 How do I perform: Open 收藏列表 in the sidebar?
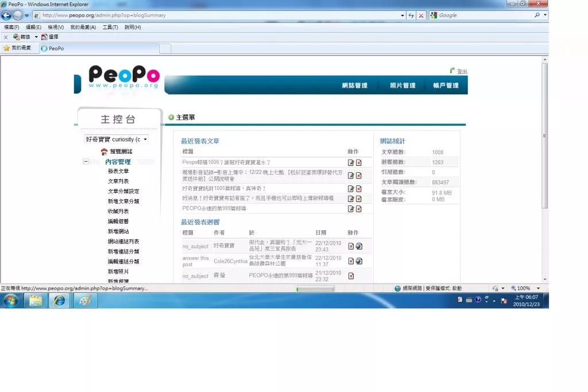pos(118,211)
